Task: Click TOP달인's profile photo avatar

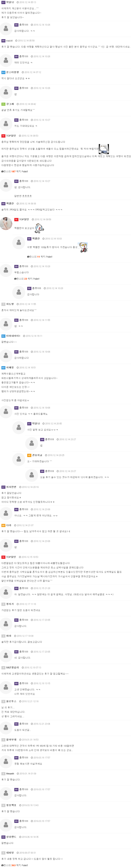Action: coord(6,223)
